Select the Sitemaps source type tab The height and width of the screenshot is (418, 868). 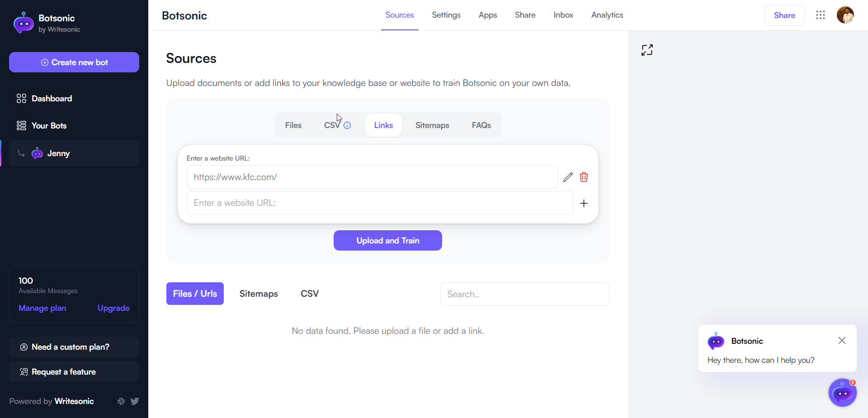point(432,125)
